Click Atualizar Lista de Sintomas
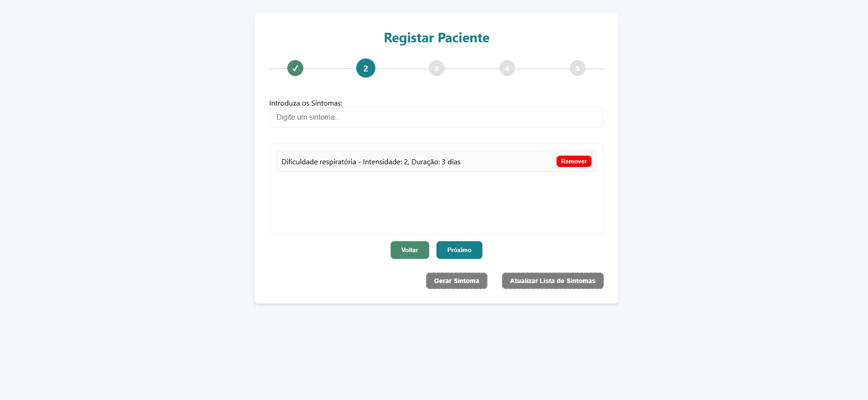This screenshot has height=400, width=868. point(552,281)
